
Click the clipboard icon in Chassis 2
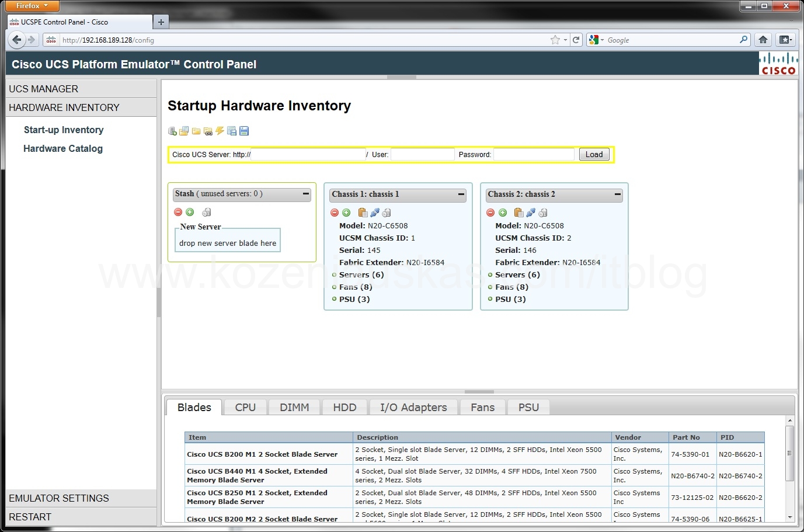pos(518,213)
